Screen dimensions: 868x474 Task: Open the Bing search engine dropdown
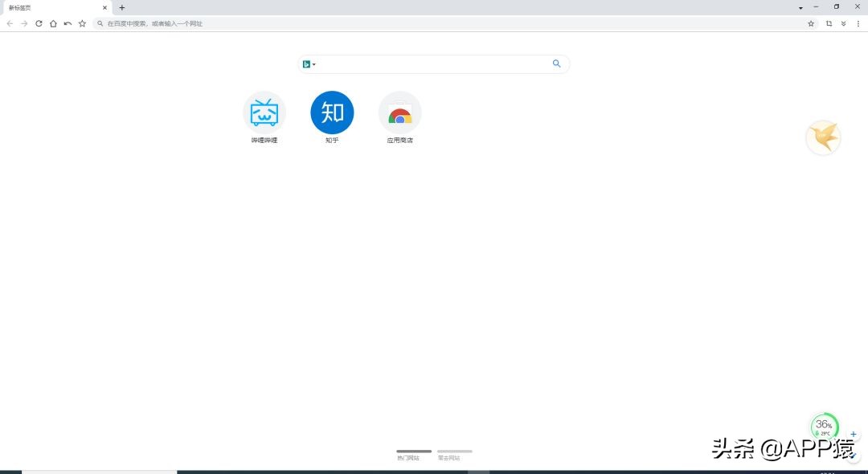[309, 64]
